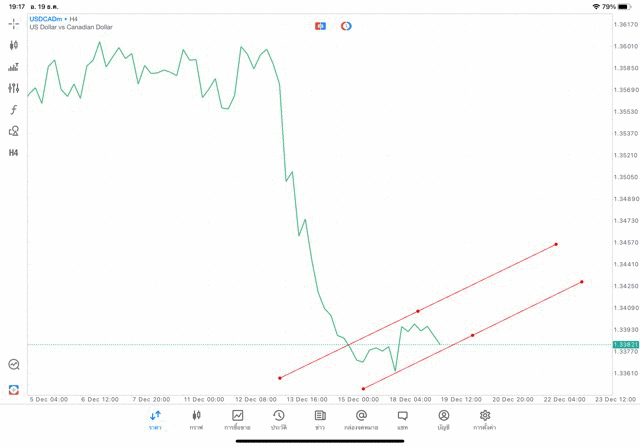Open chart settings sliders icon
The image size is (640, 447).
coord(14,88)
